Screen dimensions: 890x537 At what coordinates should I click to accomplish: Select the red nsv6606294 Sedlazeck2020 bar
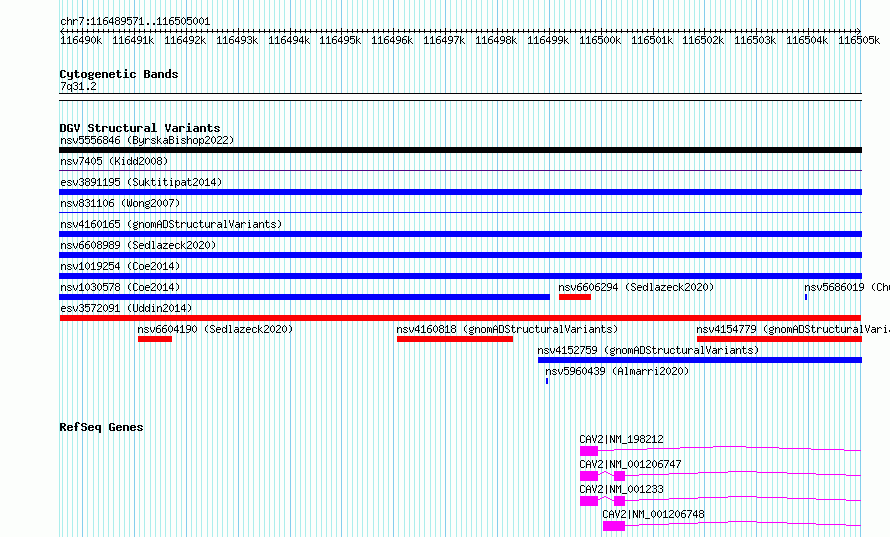575,297
